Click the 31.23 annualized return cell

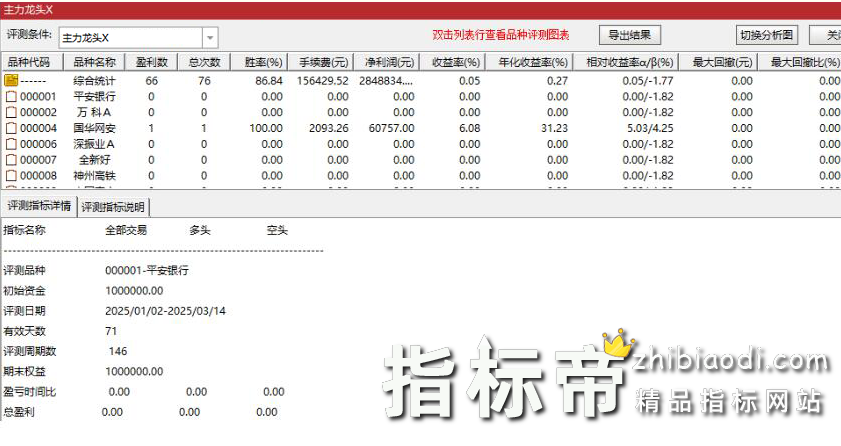pyautogui.click(x=554, y=128)
